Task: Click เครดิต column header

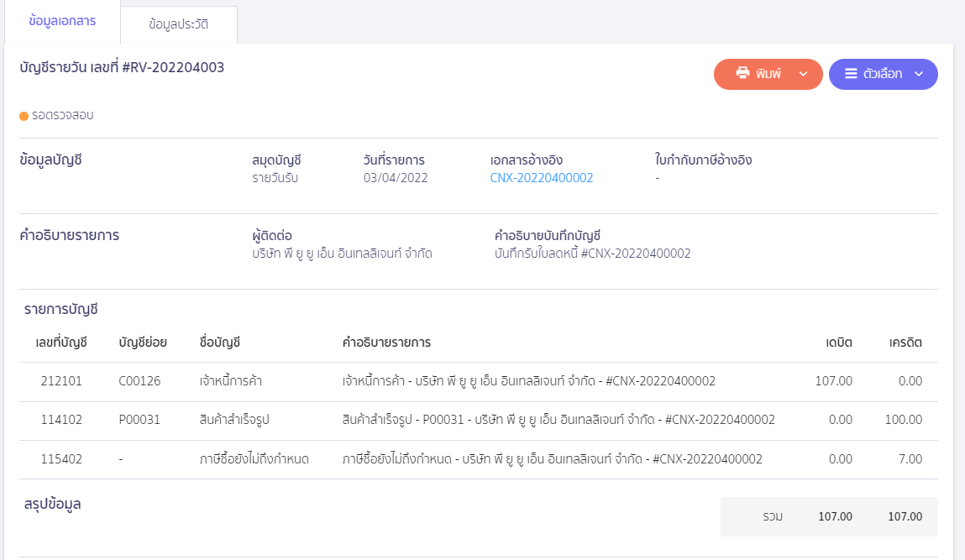Action: (x=905, y=343)
